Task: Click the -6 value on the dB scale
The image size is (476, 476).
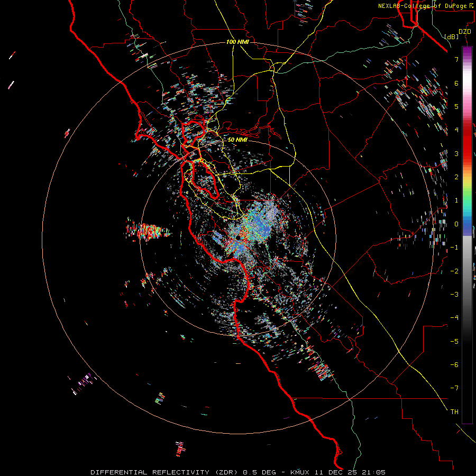Action: point(454,365)
